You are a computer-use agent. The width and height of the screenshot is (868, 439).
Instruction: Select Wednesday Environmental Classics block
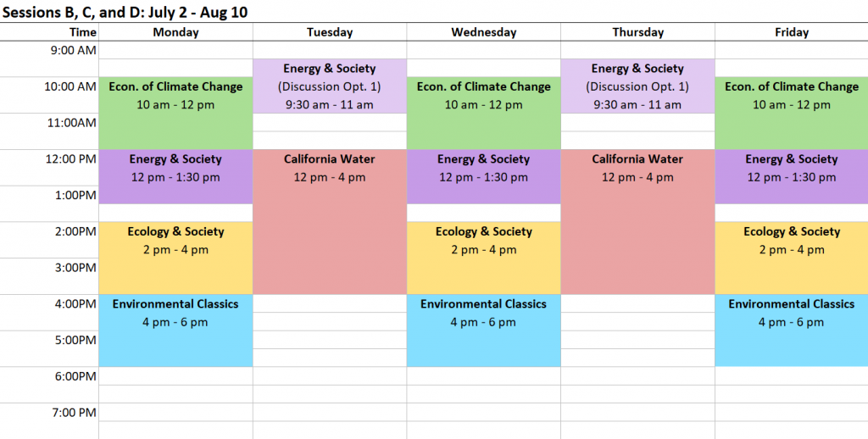483,331
